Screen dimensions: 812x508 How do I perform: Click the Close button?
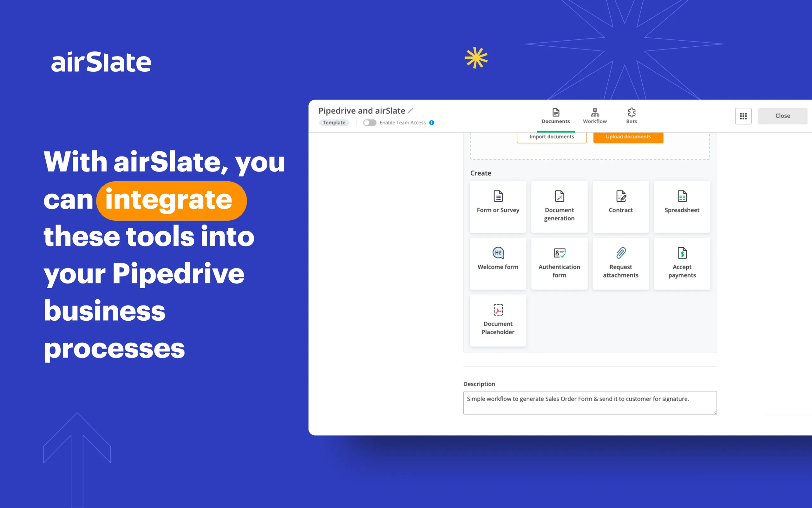tap(783, 116)
